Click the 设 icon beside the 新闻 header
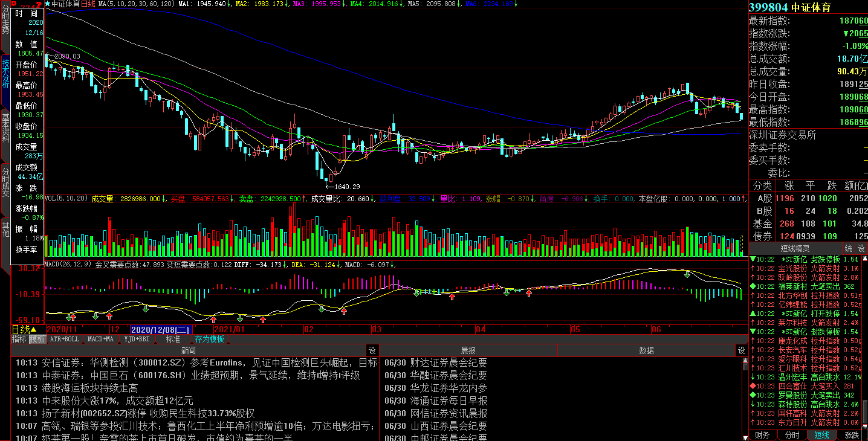 [372, 350]
